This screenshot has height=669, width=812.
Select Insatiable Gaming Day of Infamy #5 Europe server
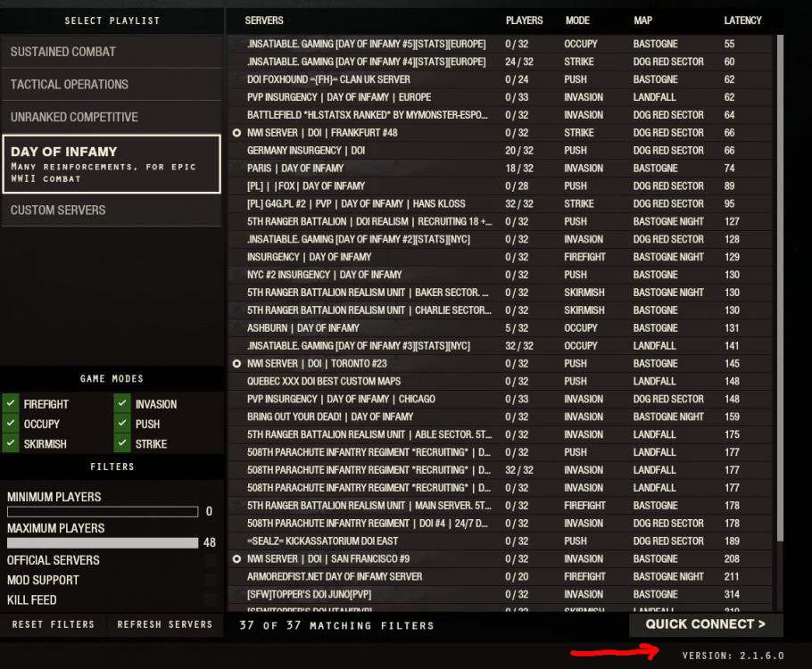point(500,44)
